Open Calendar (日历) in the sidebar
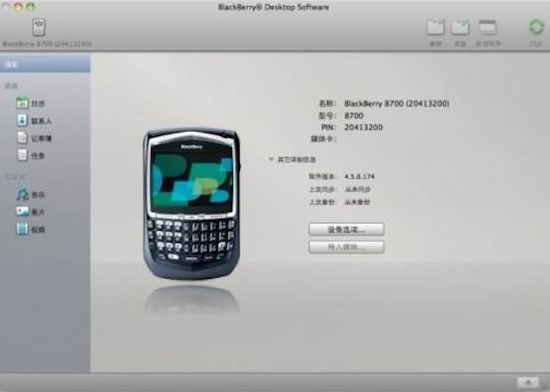550x392 pixels. tap(31, 103)
